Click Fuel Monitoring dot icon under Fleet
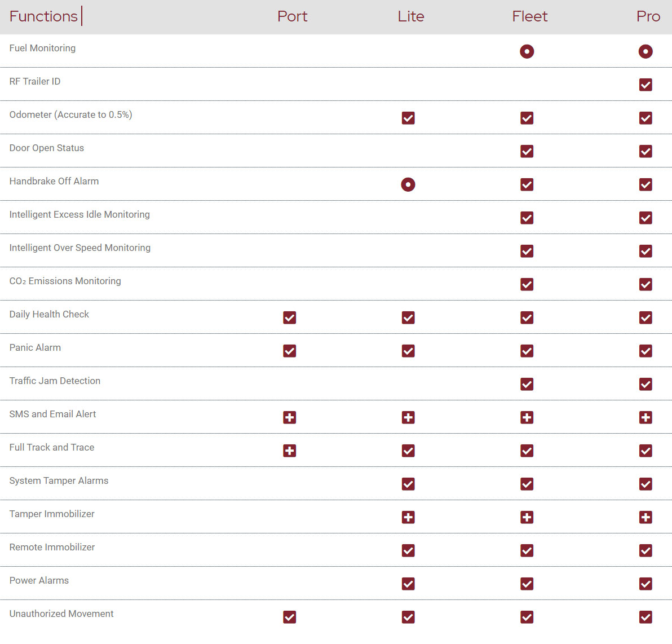 click(527, 51)
